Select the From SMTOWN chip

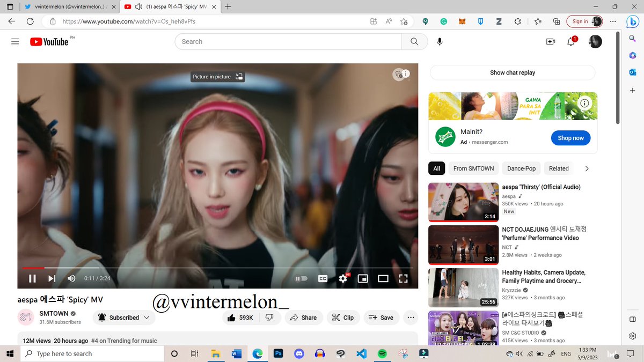pyautogui.click(x=473, y=168)
